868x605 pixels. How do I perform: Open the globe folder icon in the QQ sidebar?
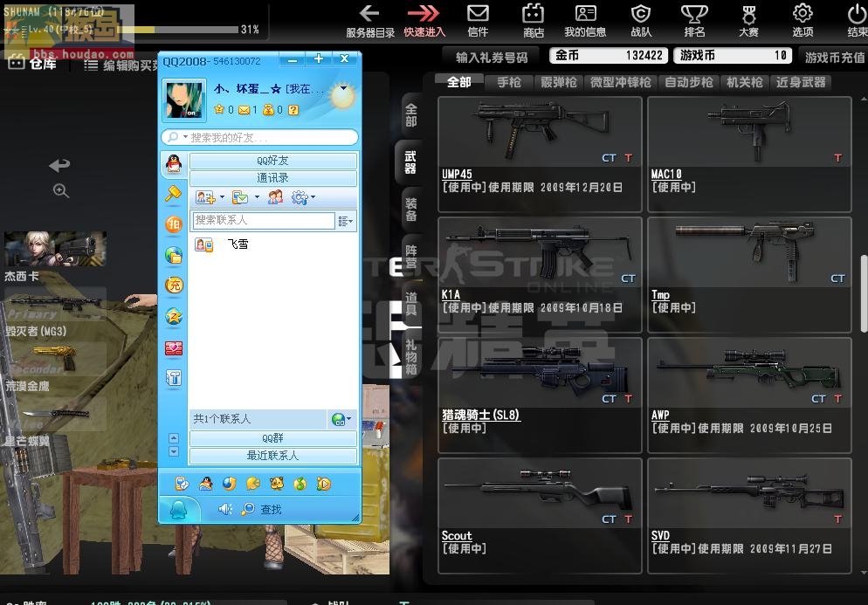click(174, 255)
